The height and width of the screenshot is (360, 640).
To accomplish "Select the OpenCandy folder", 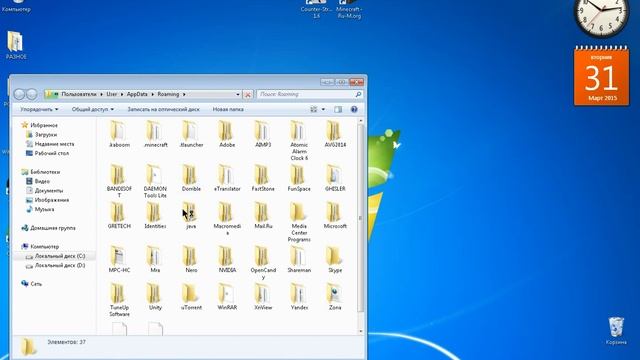I will click(x=263, y=263).
